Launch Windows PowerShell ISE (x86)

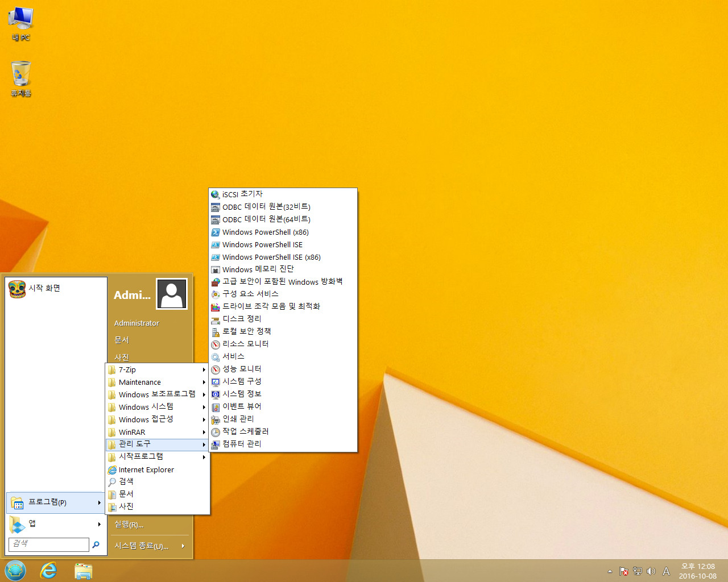point(283,257)
